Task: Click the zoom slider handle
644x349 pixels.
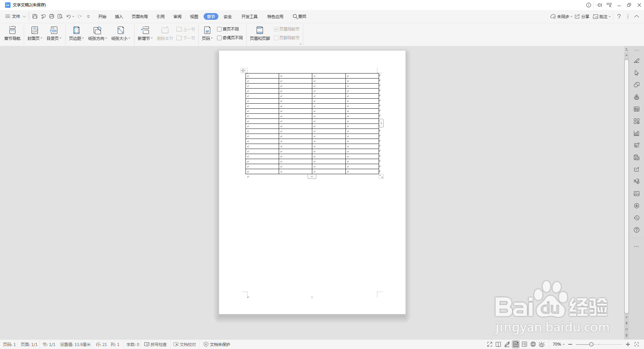Action: point(591,344)
